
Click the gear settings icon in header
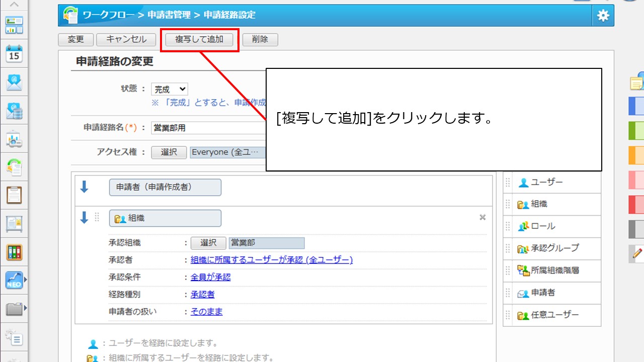point(603,16)
